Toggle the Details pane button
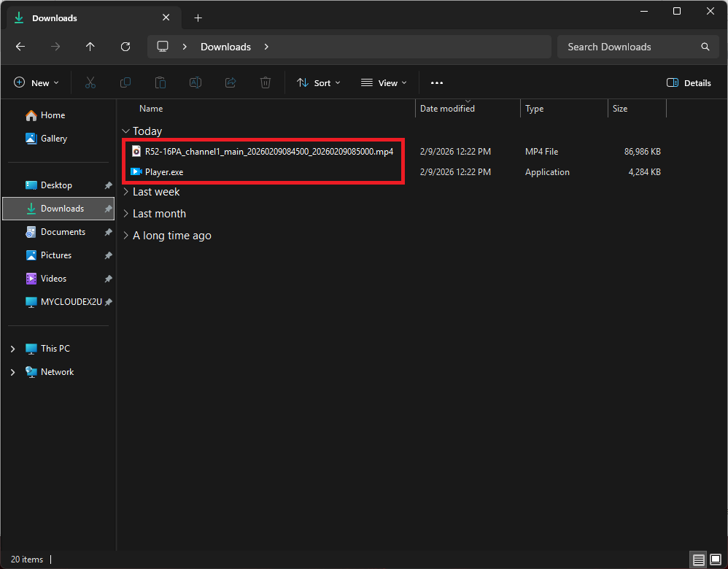The height and width of the screenshot is (569, 728). [x=689, y=83]
